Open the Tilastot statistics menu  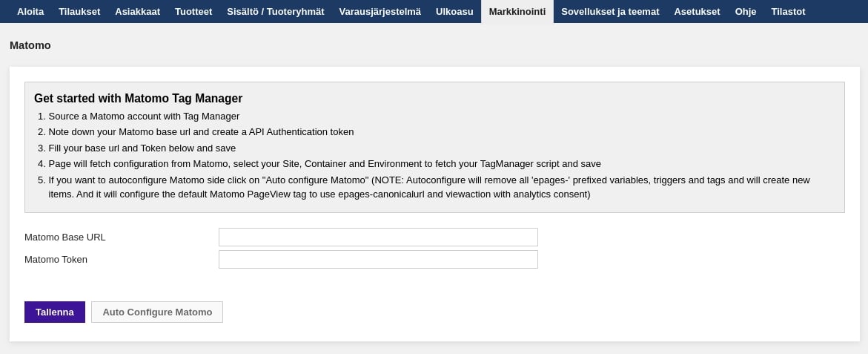pos(788,11)
